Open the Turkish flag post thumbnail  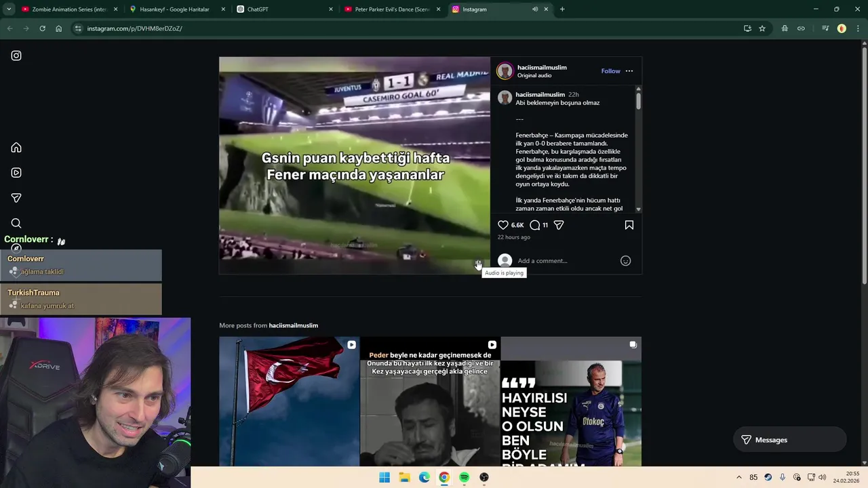point(290,401)
